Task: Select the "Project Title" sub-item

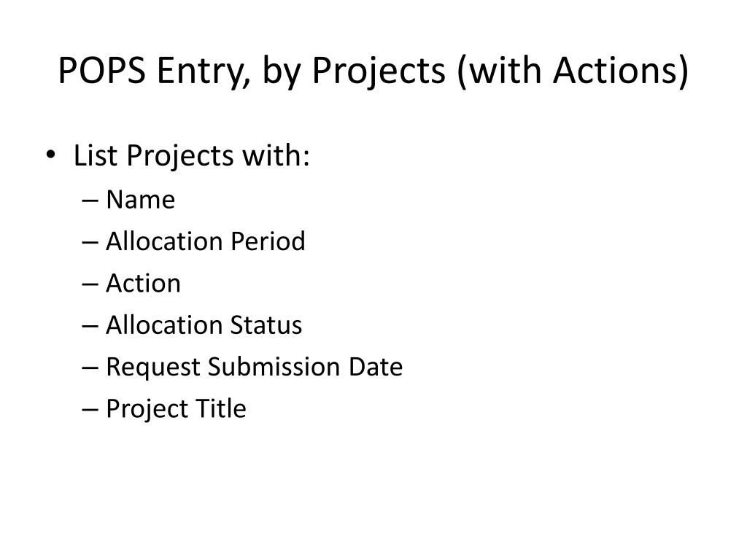Action: point(176,409)
